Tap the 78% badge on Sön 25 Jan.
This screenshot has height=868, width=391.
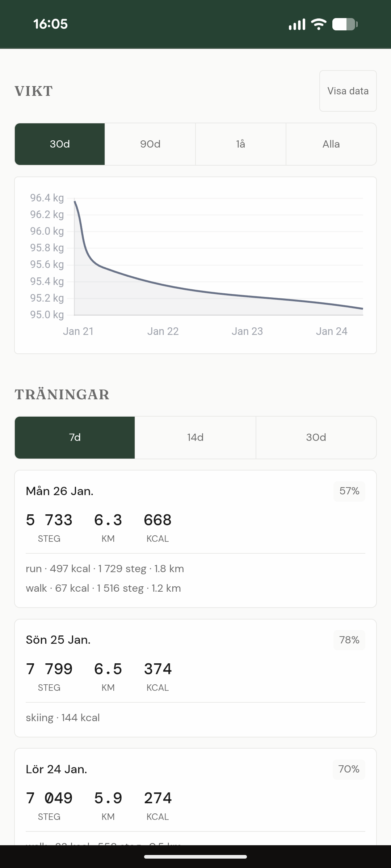(349, 640)
